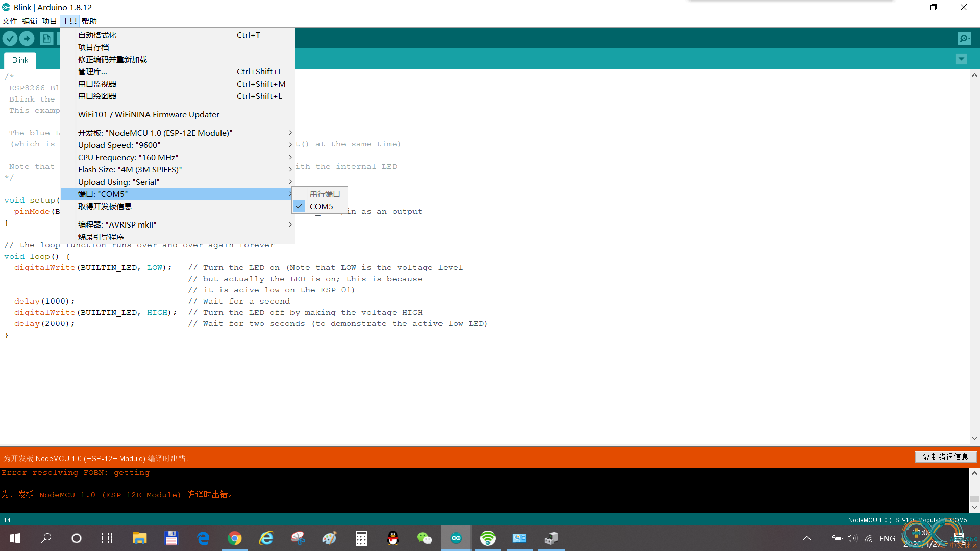Image resolution: width=980 pixels, height=551 pixels.
Task: Open the green WiFi app taskbar icon
Action: pyautogui.click(x=488, y=538)
